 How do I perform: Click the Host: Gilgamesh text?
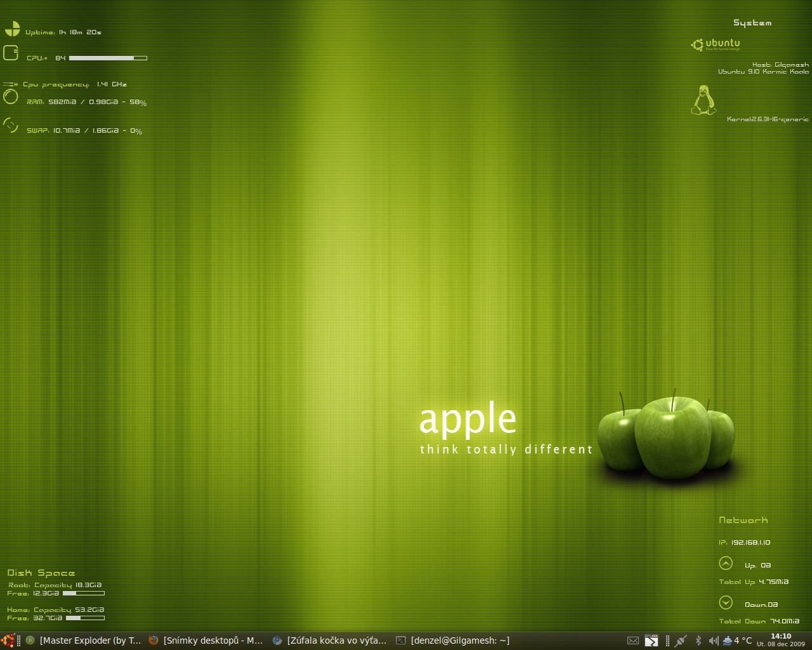[x=780, y=65]
